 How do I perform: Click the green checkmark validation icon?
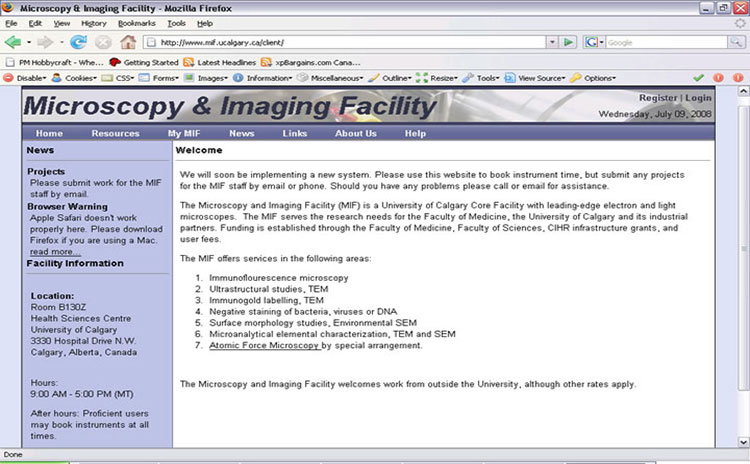coord(698,77)
